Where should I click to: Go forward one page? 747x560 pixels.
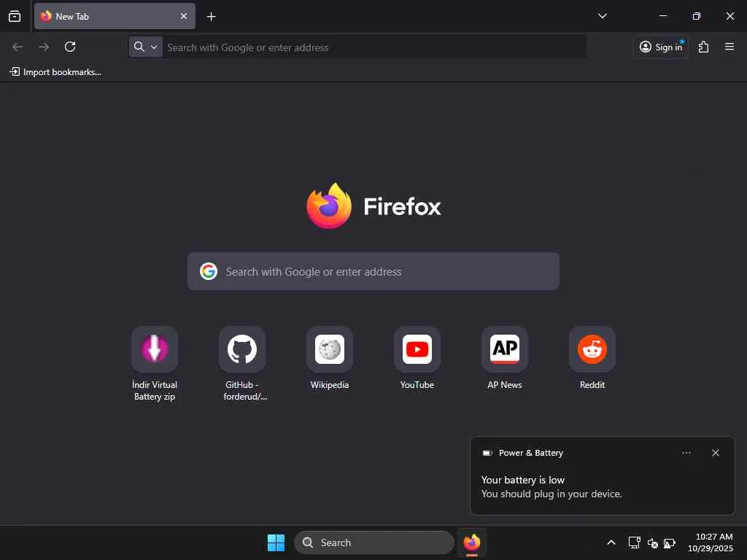[x=44, y=47]
